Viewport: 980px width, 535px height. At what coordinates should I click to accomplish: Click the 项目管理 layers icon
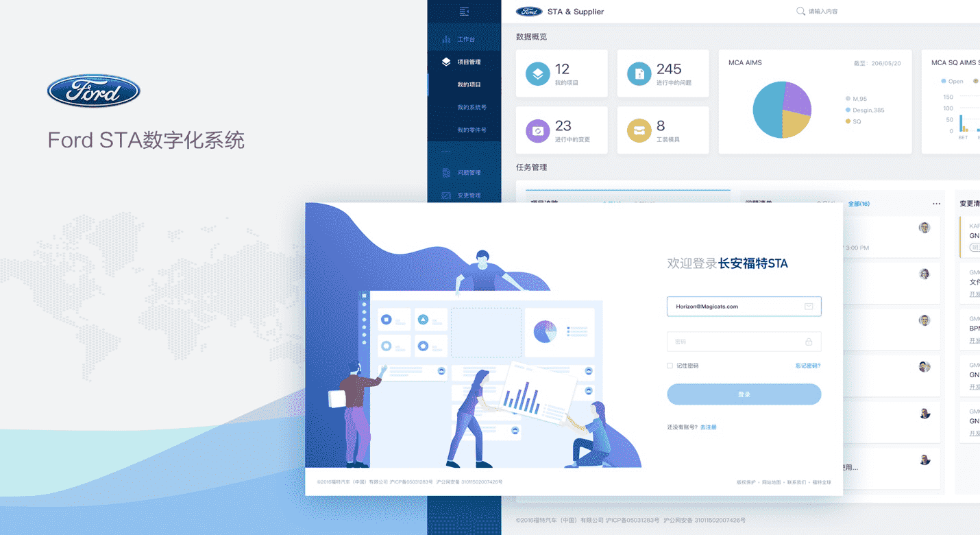[446, 62]
